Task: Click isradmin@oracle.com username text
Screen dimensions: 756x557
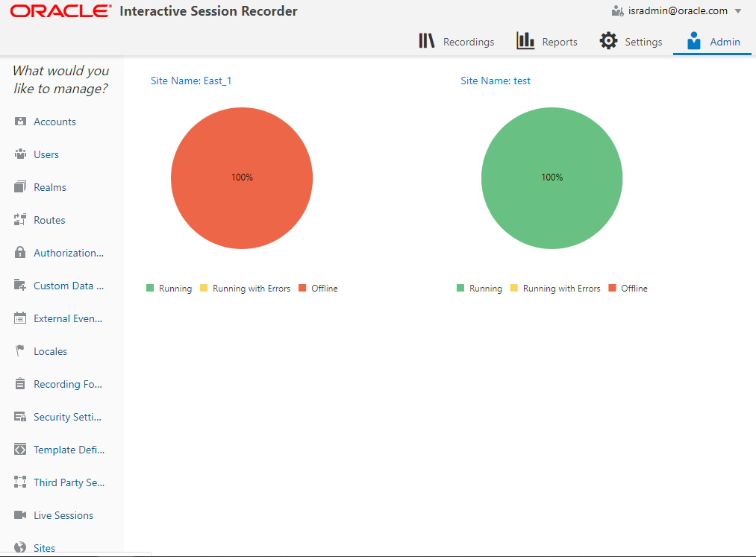Action: click(678, 10)
